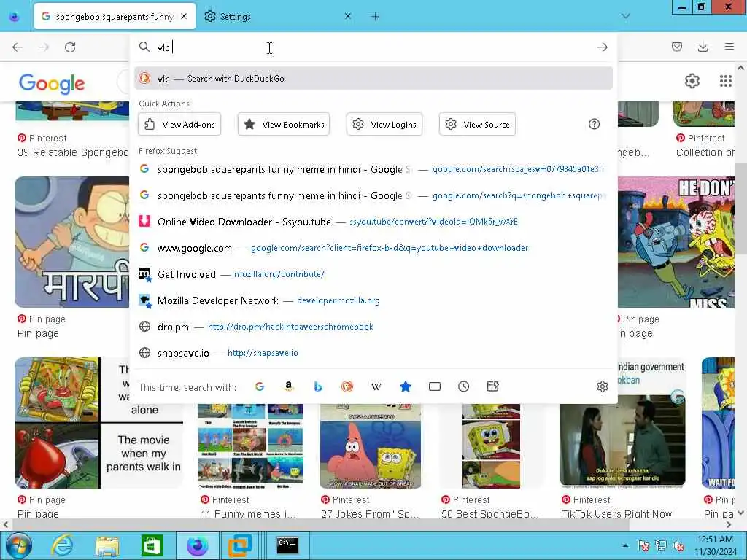Click the View Logins quick action
The image size is (747, 560).
tap(384, 124)
